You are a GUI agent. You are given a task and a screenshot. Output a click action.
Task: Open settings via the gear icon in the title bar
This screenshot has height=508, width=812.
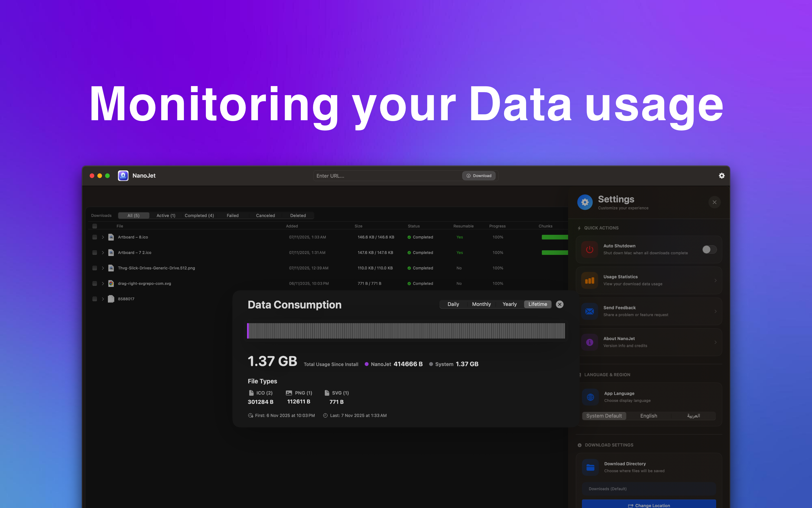[722, 176]
